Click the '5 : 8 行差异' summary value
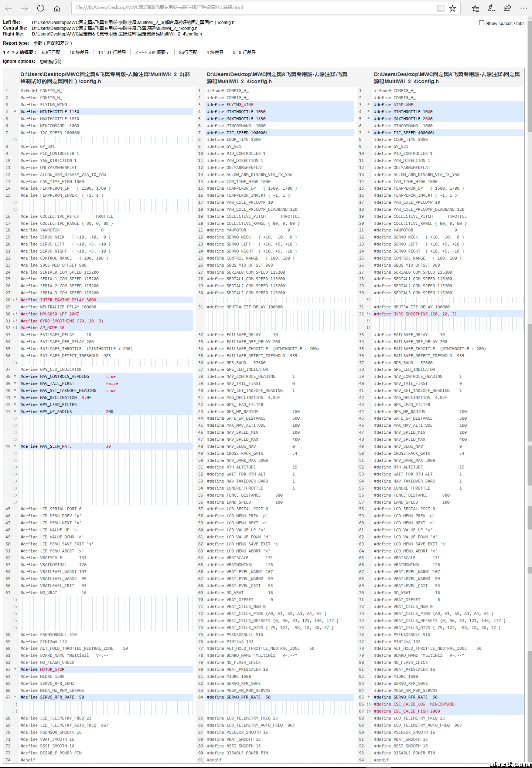 tap(244, 53)
